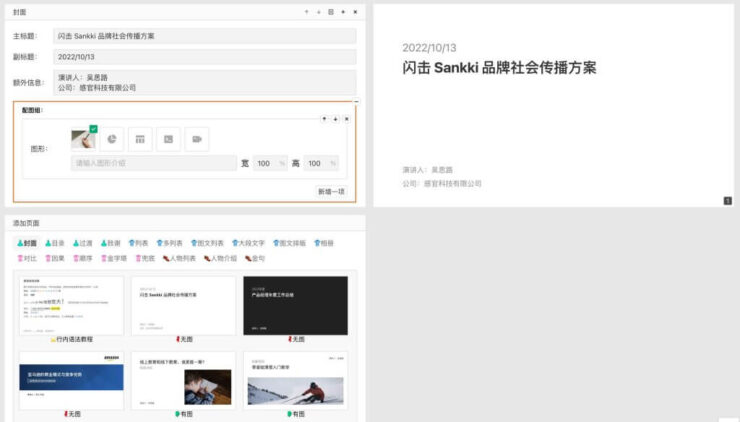Select the 金字塔 page type tab
The height and width of the screenshot is (422, 740).
pos(114,258)
